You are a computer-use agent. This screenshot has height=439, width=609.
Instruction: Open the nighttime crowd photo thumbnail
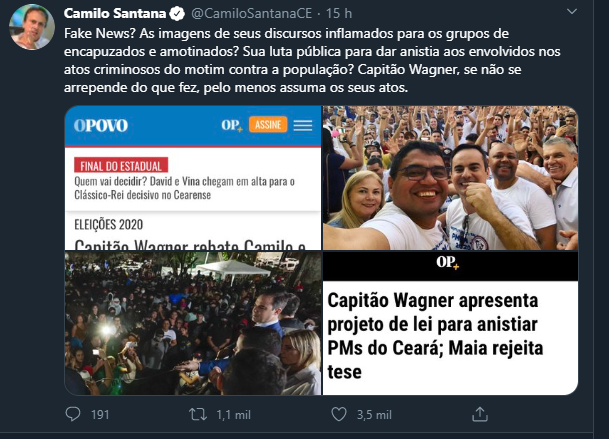[193, 323]
